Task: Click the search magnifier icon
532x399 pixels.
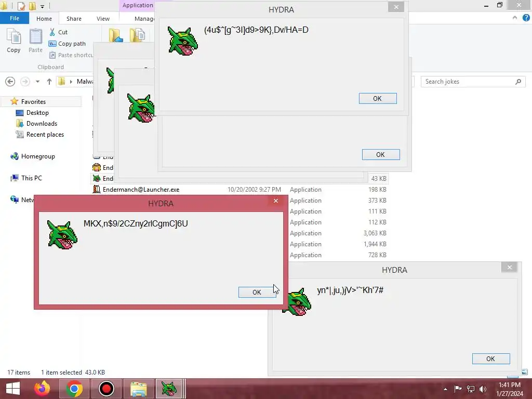Action: pos(518,82)
